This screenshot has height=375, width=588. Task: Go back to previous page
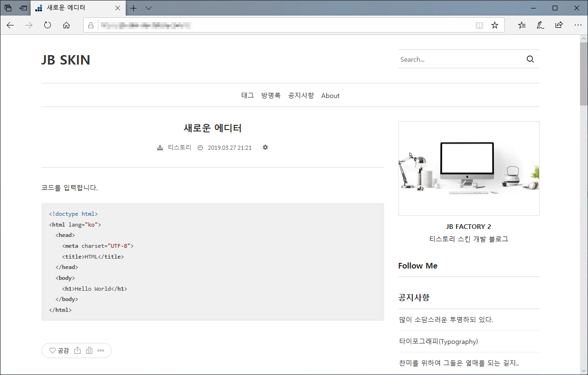pos(10,25)
